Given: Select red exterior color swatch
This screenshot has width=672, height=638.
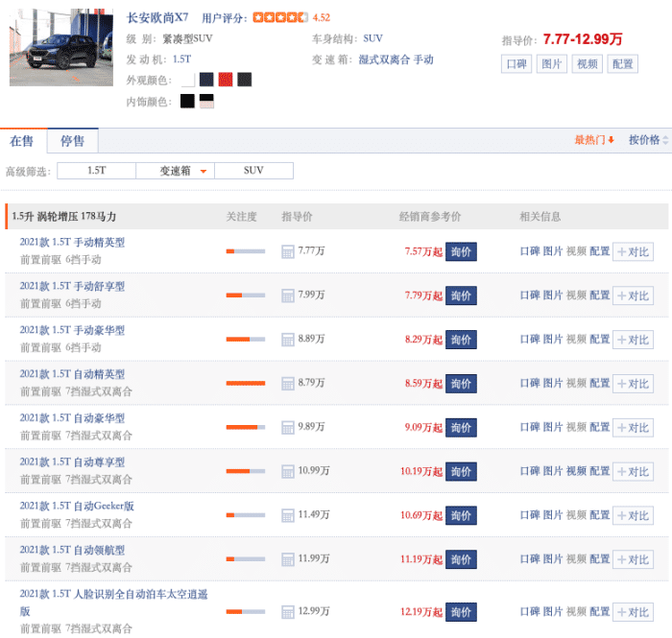Looking at the screenshot, I should coord(226,80).
